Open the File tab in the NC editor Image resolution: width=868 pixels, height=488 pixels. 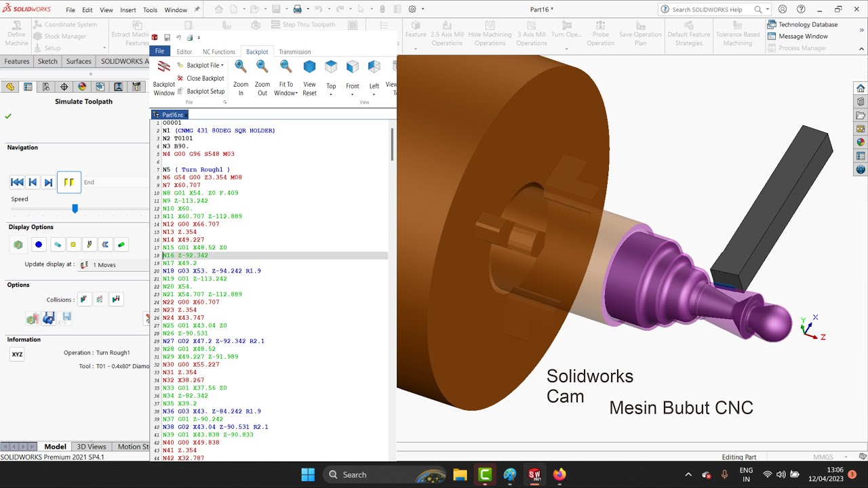click(x=159, y=52)
